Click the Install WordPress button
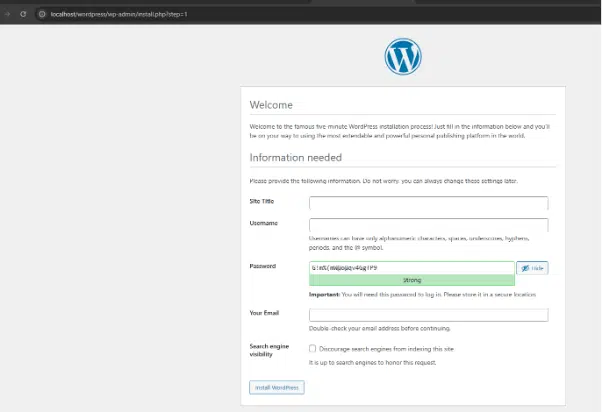The height and width of the screenshot is (412, 602). click(x=277, y=387)
